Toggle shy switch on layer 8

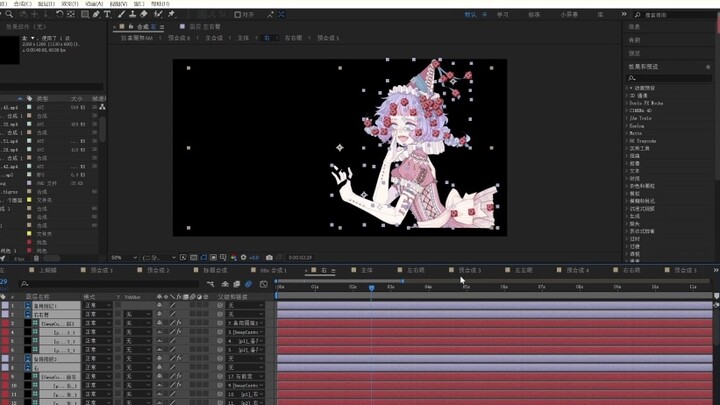[159, 367]
